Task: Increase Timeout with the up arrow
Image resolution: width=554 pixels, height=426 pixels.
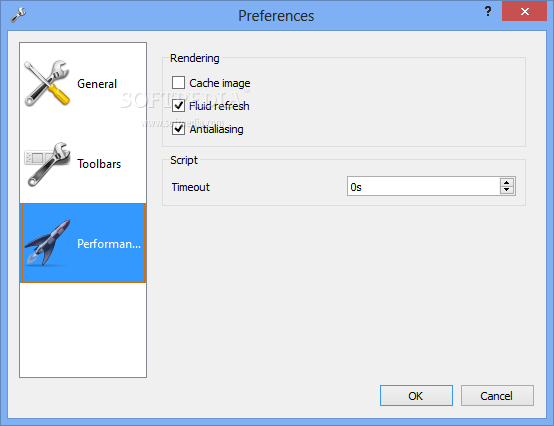Action: pos(507,183)
